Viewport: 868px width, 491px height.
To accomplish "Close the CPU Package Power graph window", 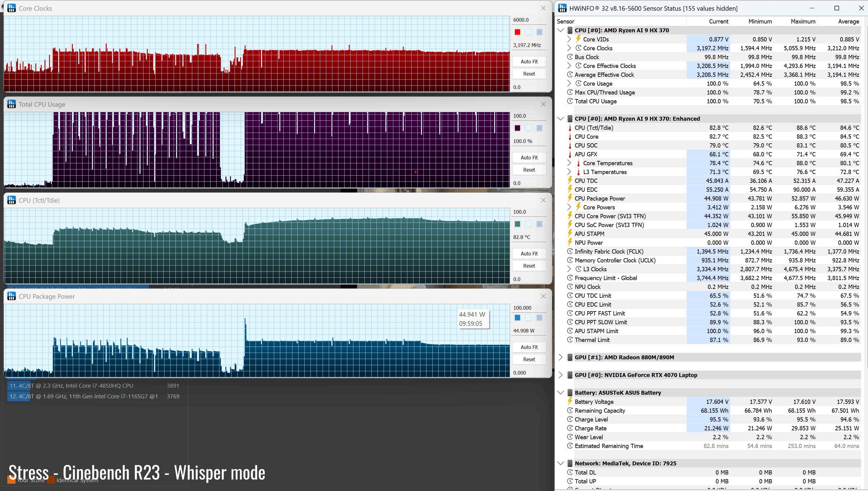I will 544,296.
